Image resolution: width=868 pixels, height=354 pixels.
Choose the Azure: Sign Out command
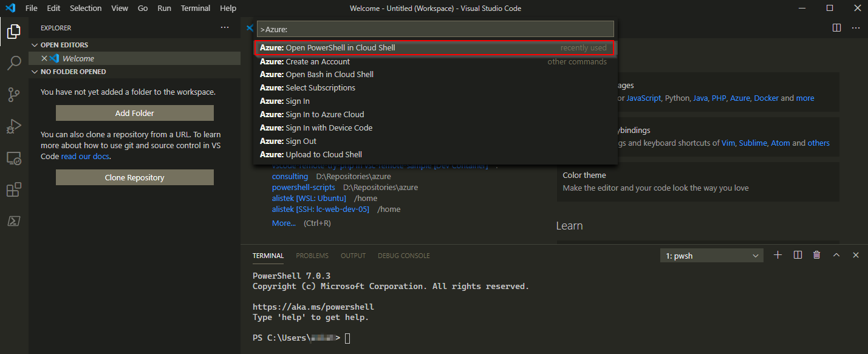pyautogui.click(x=436, y=141)
